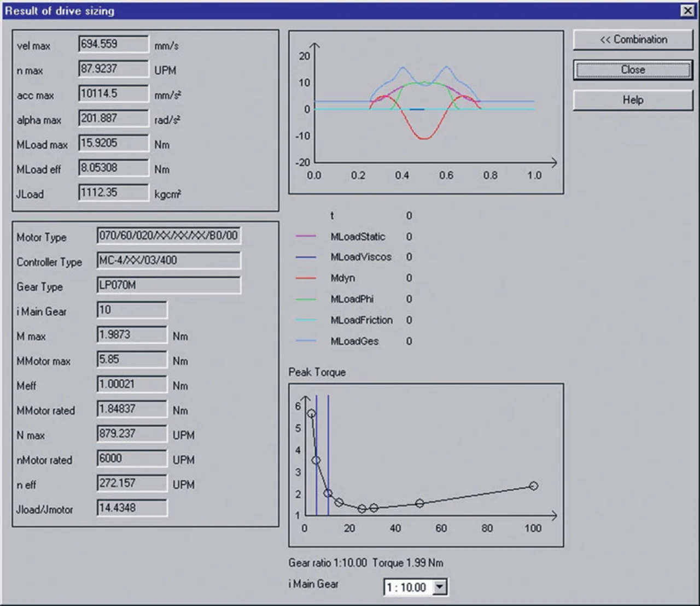This screenshot has height=606, width=700.
Task: Click the peak torque point at ratio 50
Action: [419, 503]
